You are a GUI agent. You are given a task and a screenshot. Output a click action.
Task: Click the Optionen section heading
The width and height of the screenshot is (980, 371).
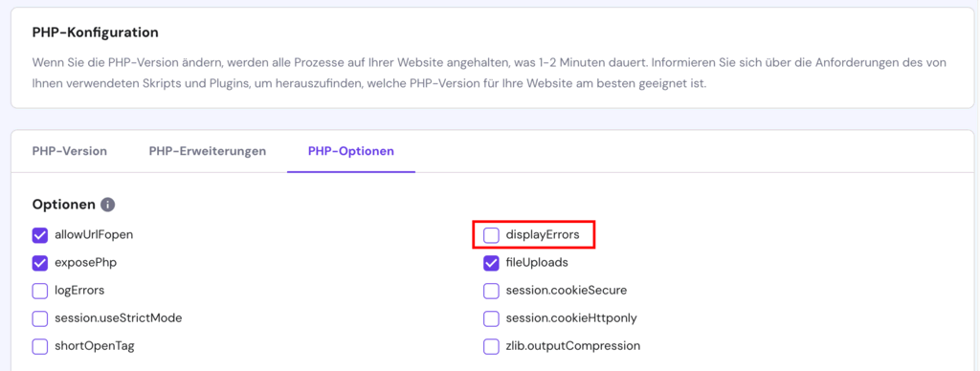(64, 205)
